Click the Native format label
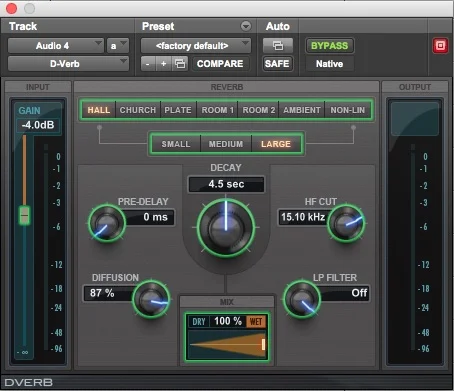 pyautogui.click(x=329, y=64)
